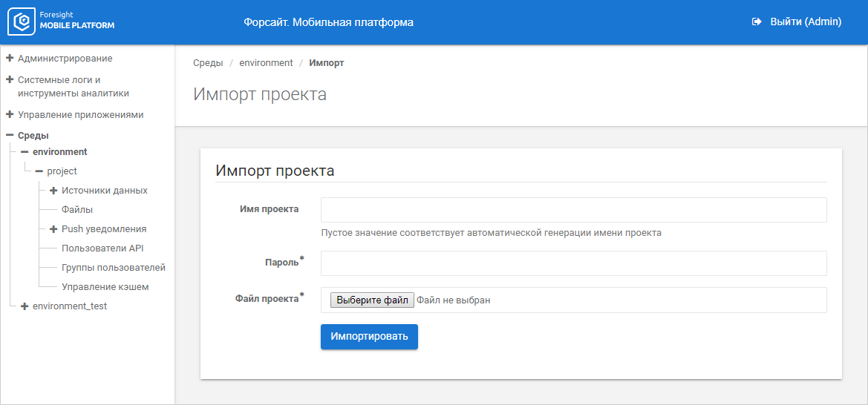
Task: Open Пользователи API in sidebar
Action: (x=102, y=248)
